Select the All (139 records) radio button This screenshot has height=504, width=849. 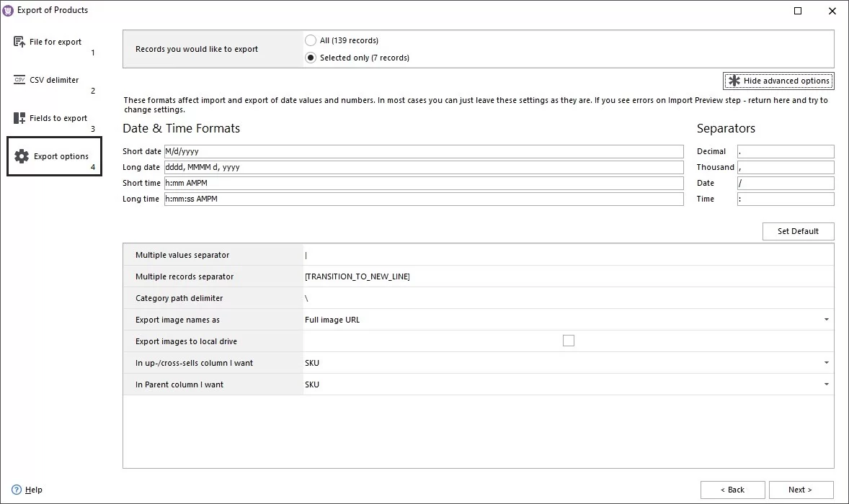[x=310, y=40]
